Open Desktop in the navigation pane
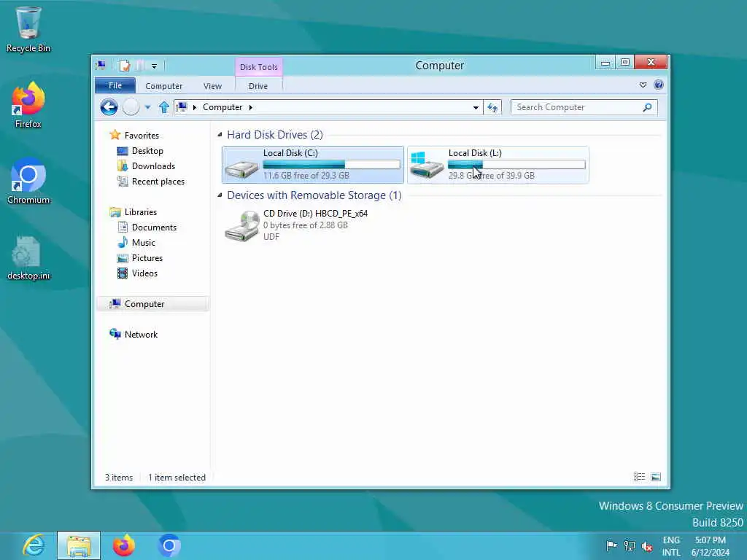 (147, 151)
